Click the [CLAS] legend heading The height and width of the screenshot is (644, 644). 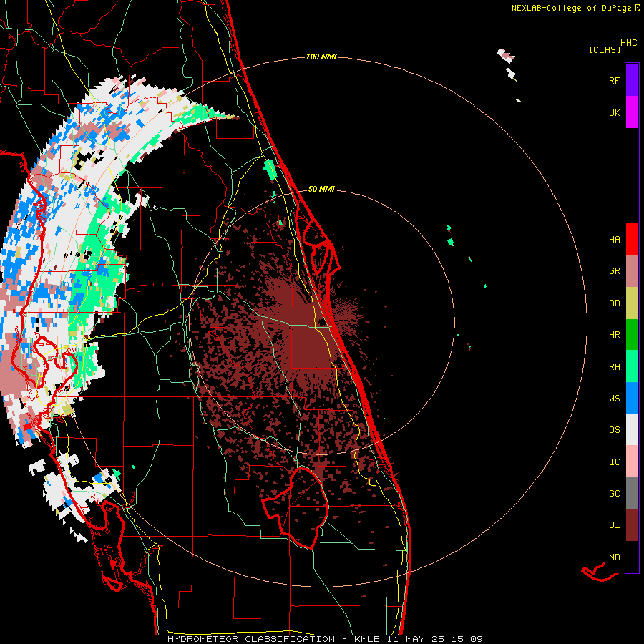coord(605,49)
